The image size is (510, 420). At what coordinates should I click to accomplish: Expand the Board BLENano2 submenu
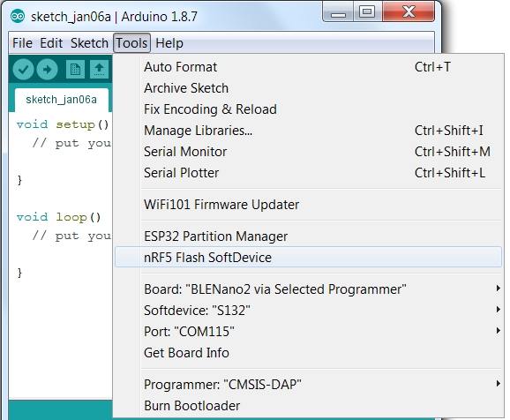(x=308, y=289)
